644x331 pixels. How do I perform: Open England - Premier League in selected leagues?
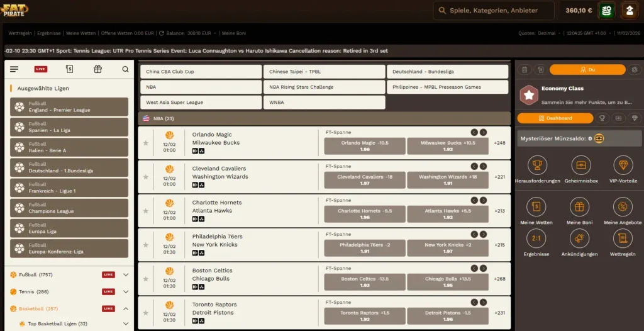69,107
